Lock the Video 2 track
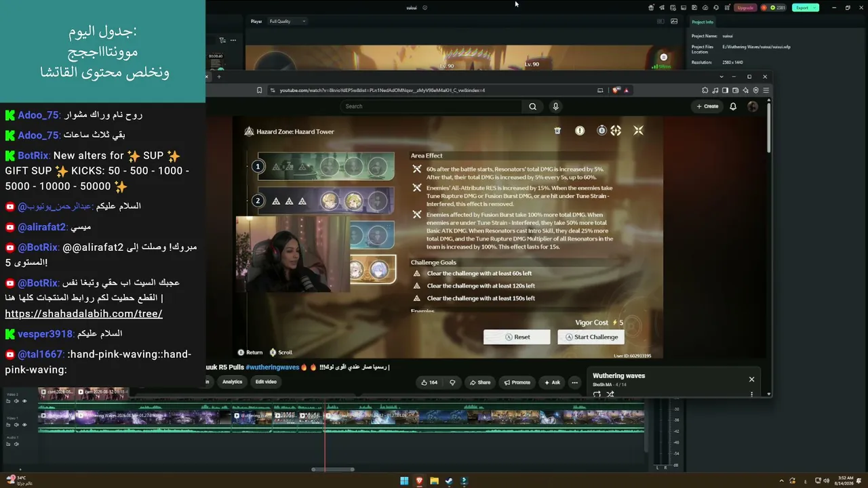This screenshot has width=868, height=488. coord(8,401)
